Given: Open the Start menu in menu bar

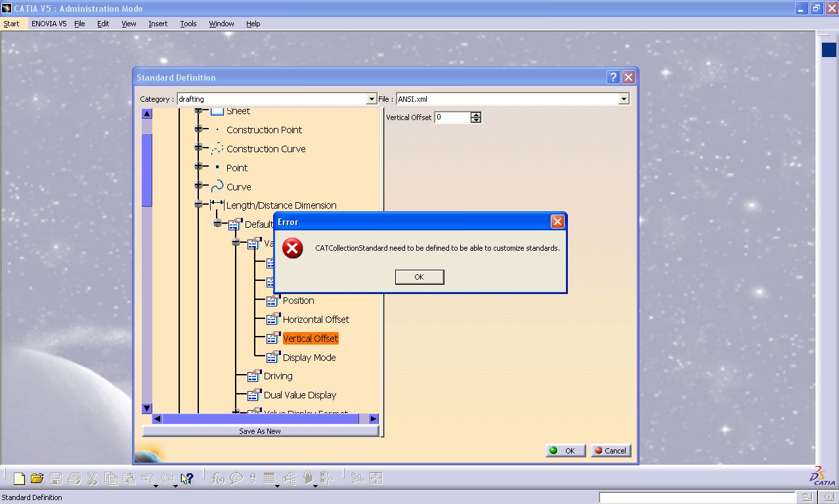Looking at the screenshot, I should (x=11, y=24).
